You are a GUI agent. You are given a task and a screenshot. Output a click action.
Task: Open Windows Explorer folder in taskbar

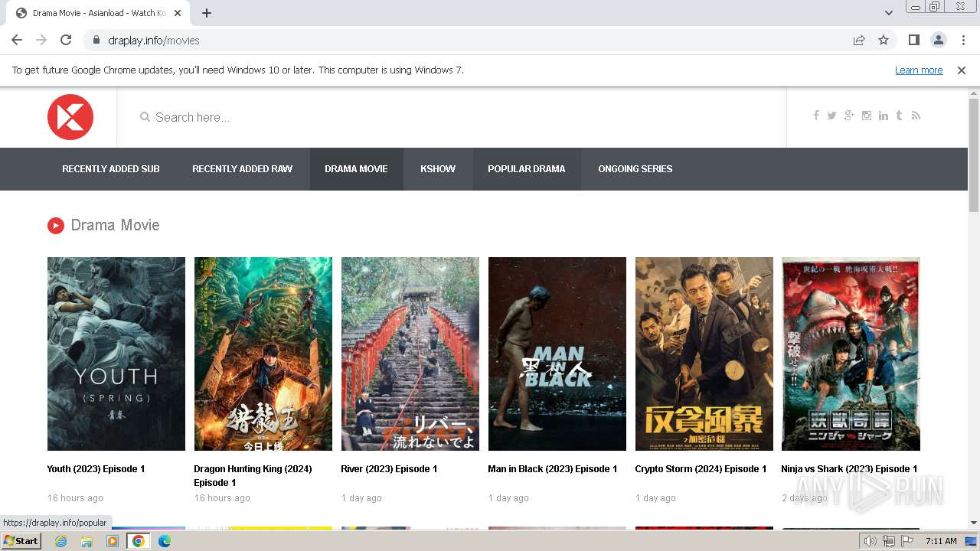coord(87,541)
